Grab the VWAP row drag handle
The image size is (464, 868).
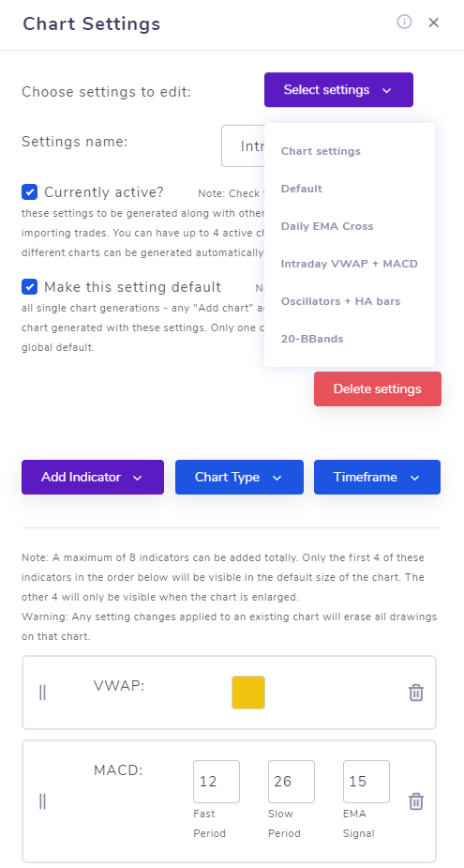(x=42, y=693)
